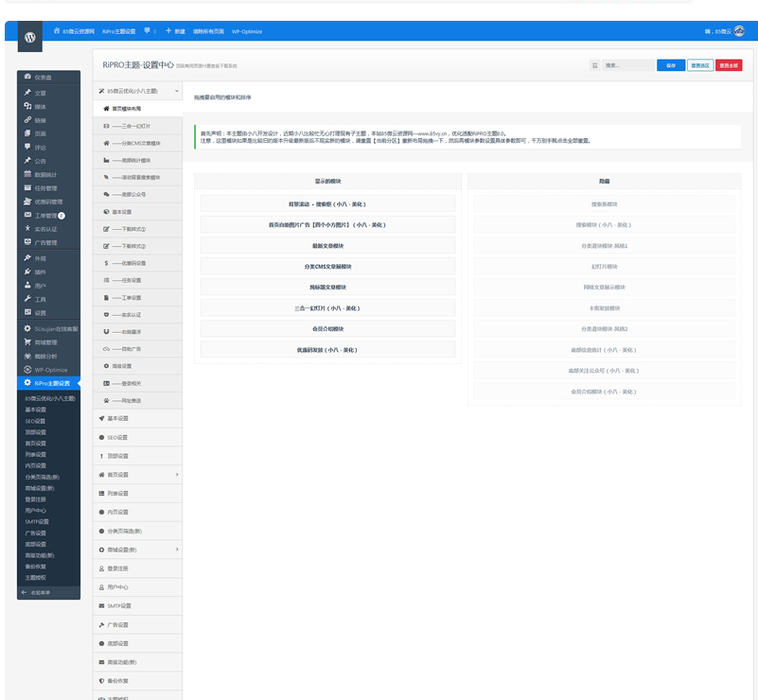The image size is (758, 700).
Task: Click the 媒体 media icon in sidebar
Action: click(x=27, y=107)
